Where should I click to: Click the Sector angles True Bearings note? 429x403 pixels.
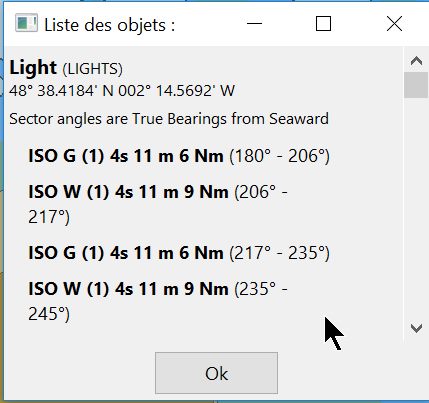pos(169,119)
